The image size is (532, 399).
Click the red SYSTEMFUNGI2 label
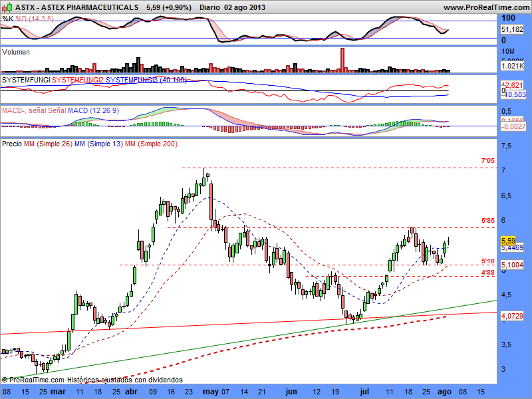click(x=78, y=80)
